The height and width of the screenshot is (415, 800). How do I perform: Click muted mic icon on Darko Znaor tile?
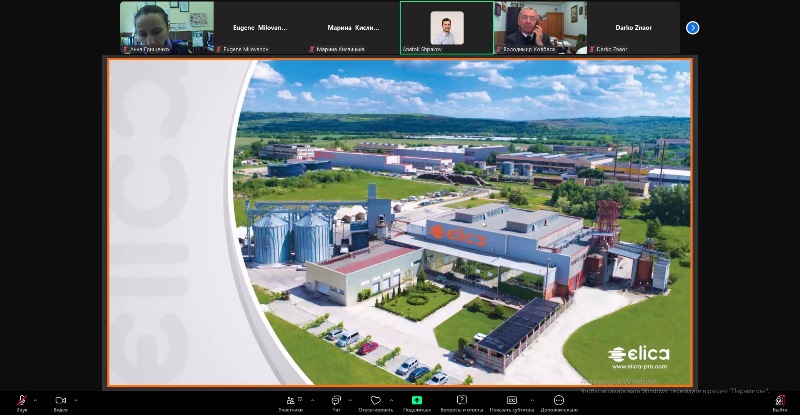(592, 50)
